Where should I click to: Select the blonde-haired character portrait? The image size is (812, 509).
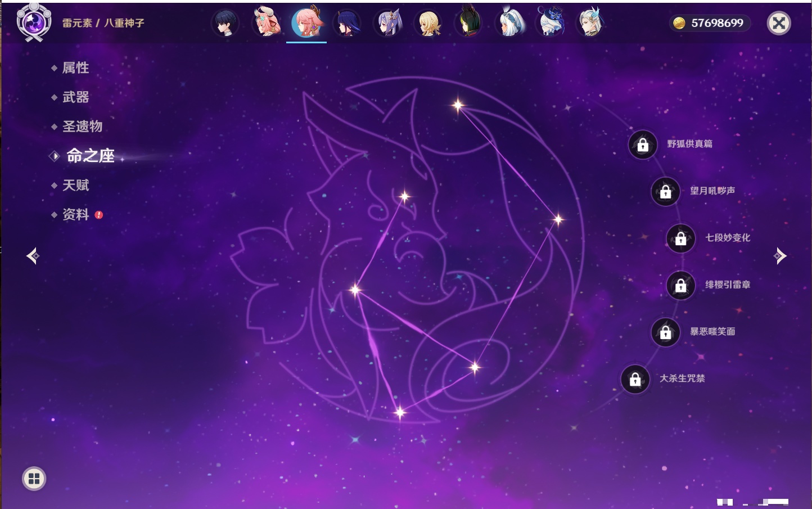pyautogui.click(x=428, y=23)
